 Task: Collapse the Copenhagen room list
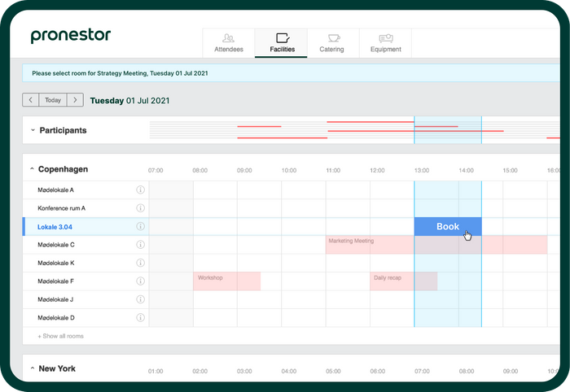coord(32,169)
